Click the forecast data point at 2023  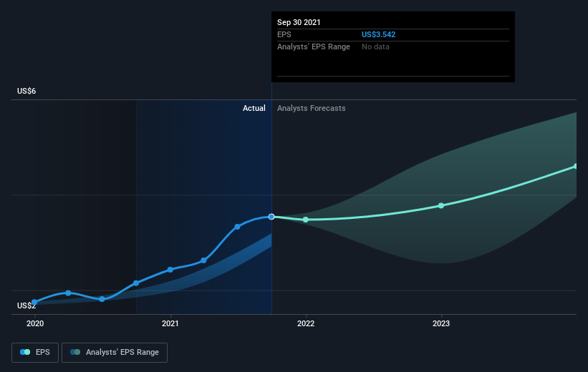coord(441,205)
